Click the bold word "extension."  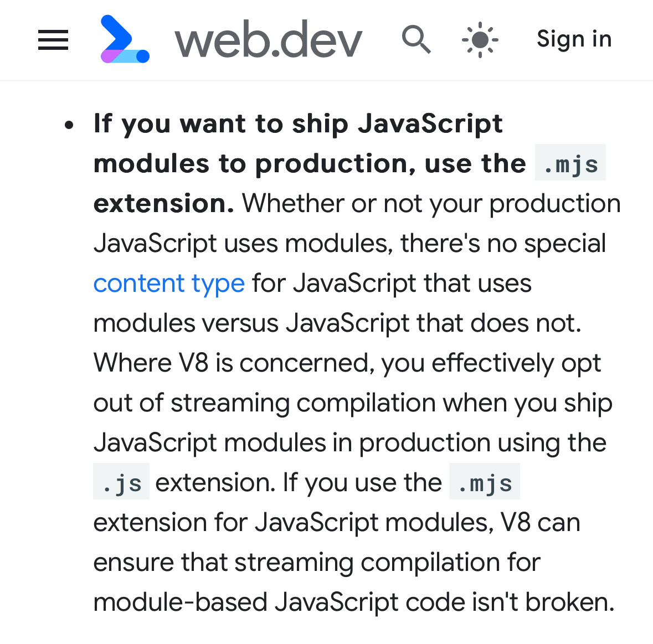coord(164,203)
